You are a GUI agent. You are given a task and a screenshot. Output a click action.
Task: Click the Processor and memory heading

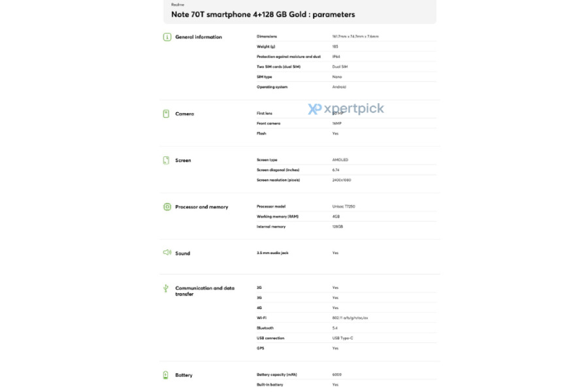(202, 206)
